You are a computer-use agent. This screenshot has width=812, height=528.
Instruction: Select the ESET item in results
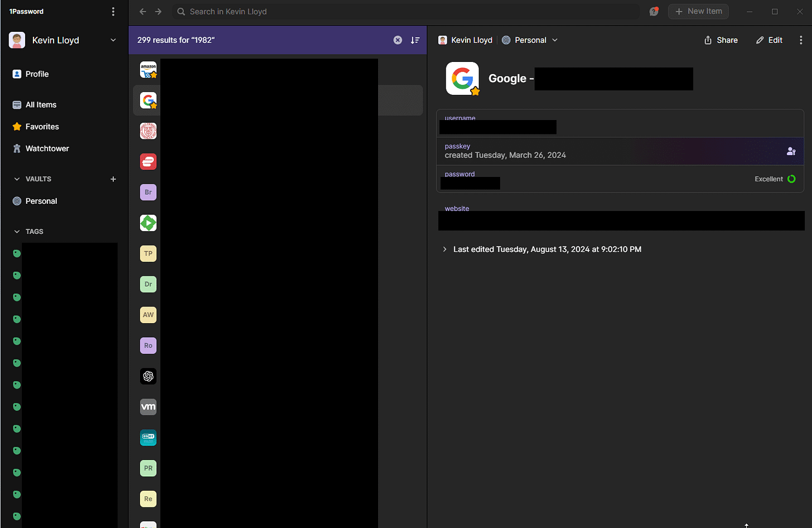point(148,438)
